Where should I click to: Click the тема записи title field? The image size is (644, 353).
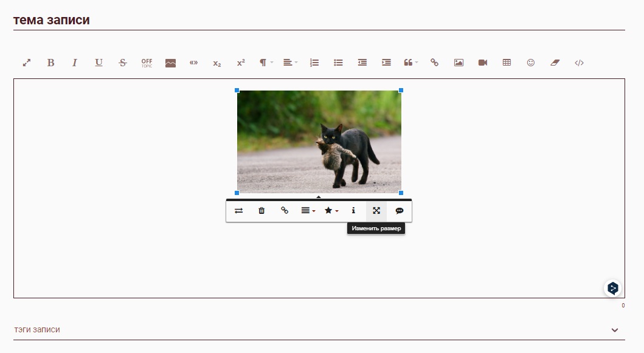coord(319,19)
